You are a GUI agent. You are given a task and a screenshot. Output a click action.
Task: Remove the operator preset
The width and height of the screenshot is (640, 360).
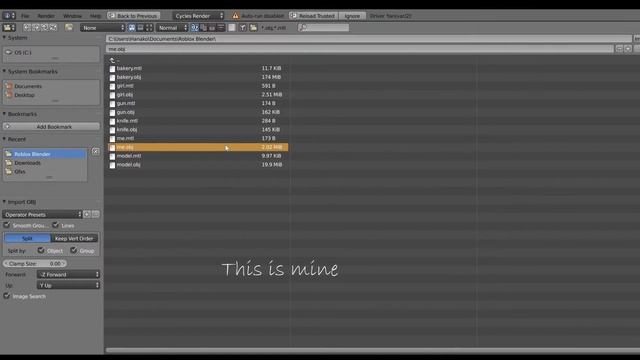pos(96,214)
